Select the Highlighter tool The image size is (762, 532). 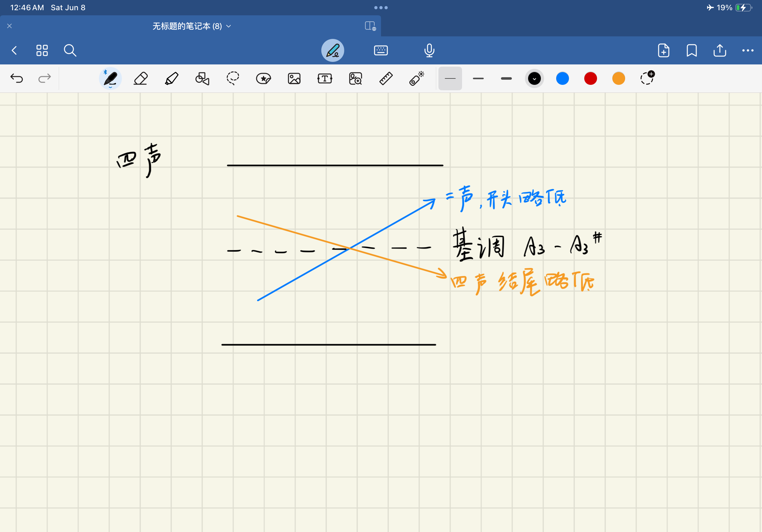pyautogui.click(x=172, y=78)
